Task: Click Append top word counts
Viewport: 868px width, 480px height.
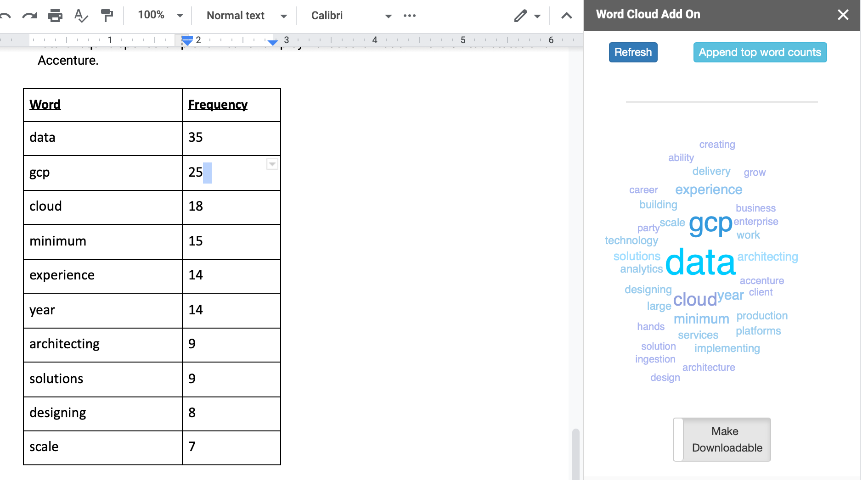Action: click(x=759, y=52)
